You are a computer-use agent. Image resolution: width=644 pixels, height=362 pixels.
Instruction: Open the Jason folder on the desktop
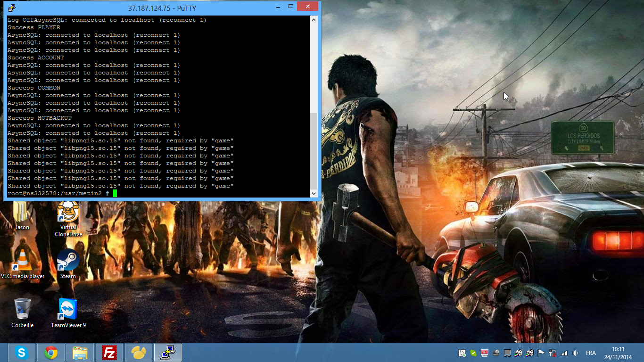click(x=22, y=216)
